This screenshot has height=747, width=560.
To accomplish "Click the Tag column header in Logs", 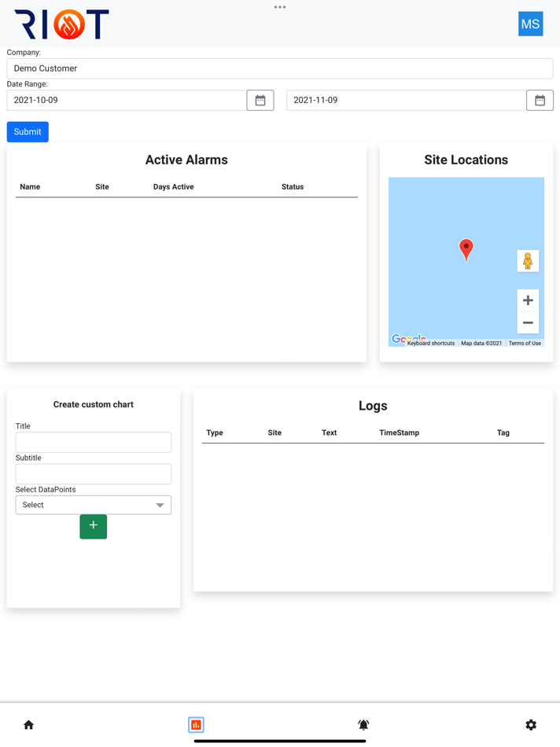I will (503, 432).
